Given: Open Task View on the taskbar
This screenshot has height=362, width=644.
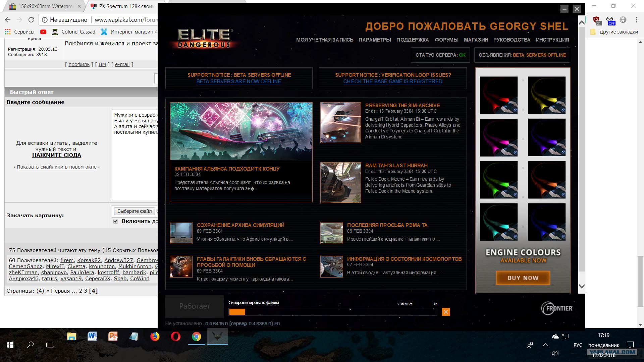Looking at the screenshot, I should coord(50,345).
